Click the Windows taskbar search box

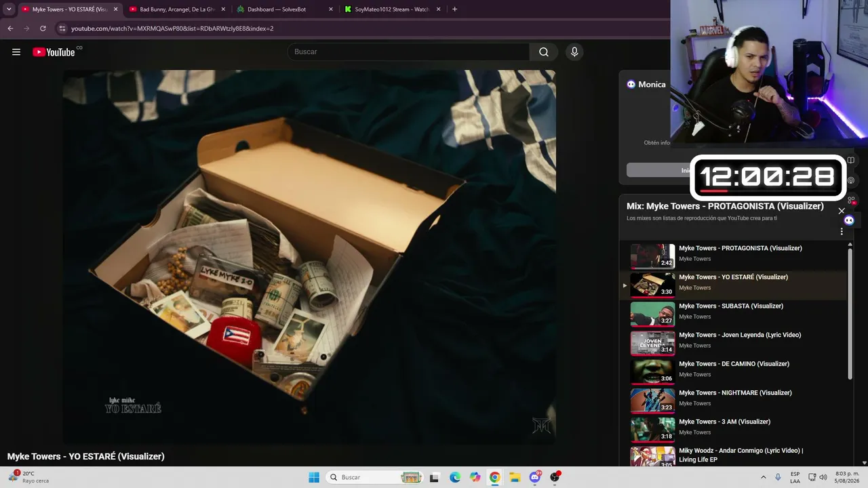[375, 477]
